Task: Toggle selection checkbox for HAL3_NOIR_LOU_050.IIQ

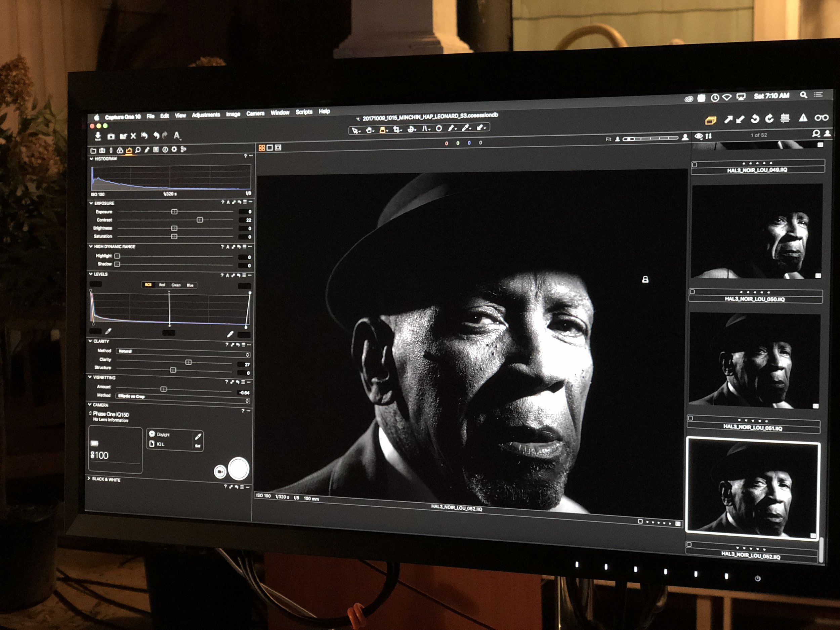Action: 692,292
